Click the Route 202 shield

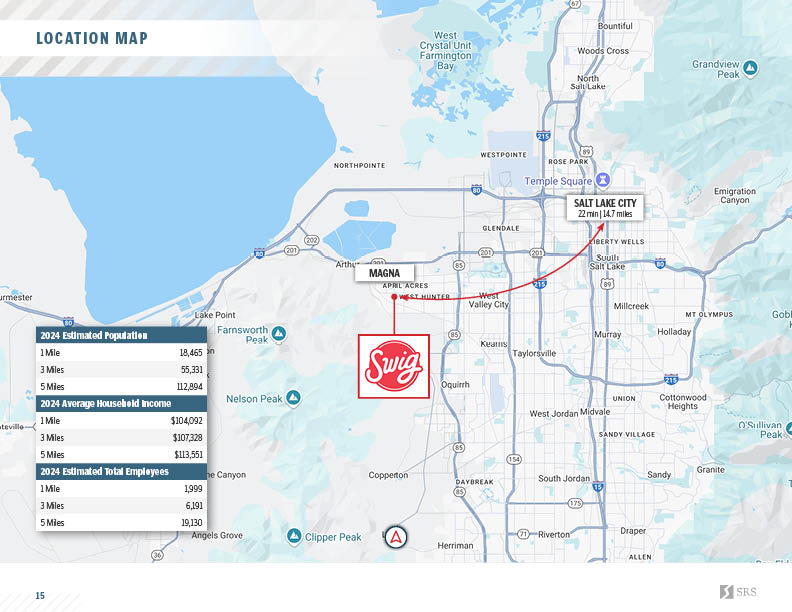312,240
